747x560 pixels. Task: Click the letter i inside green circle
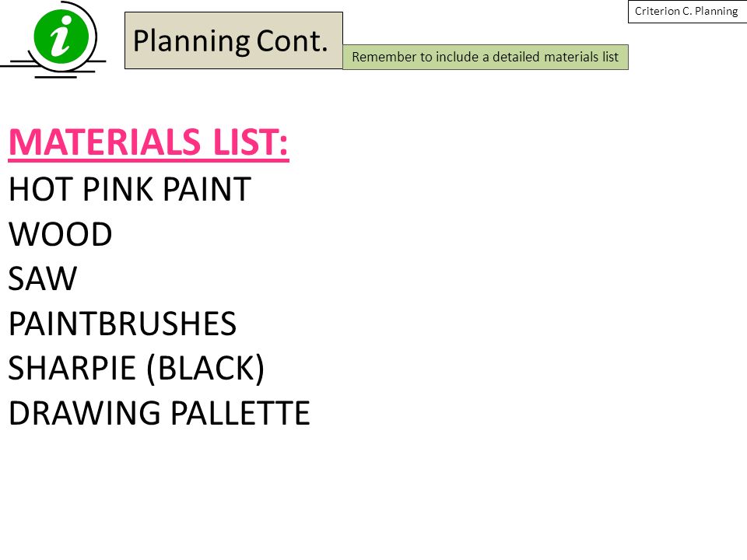point(61,37)
